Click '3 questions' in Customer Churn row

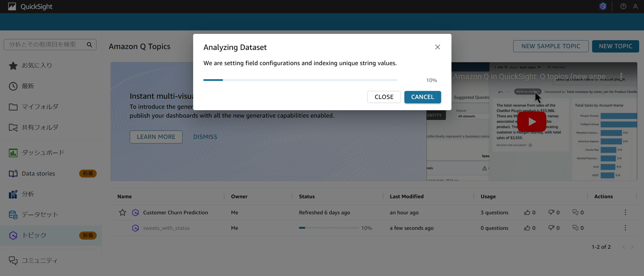495,213
